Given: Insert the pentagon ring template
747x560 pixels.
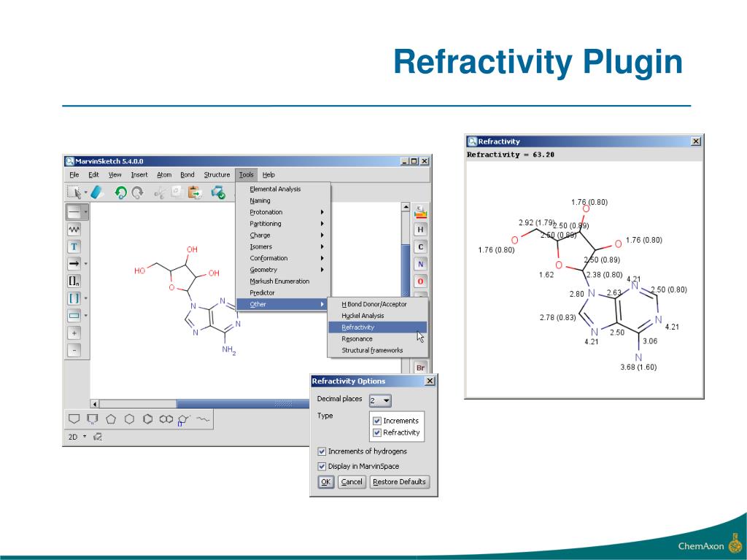Looking at the screenshot, I should pyautogui.click(x=111, y=419).
